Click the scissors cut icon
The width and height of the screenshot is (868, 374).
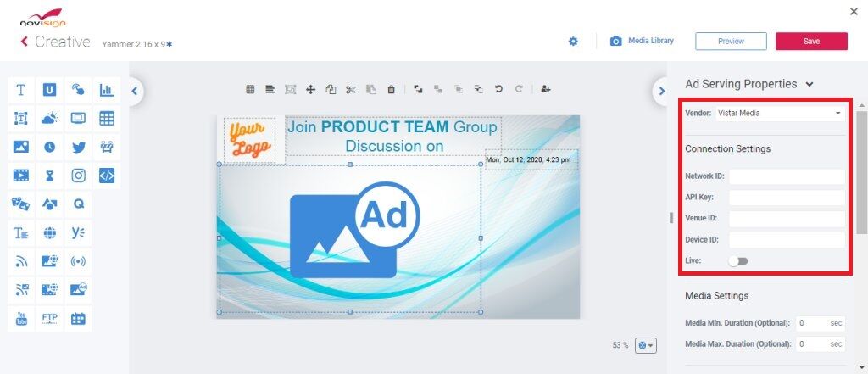[350, 88]
